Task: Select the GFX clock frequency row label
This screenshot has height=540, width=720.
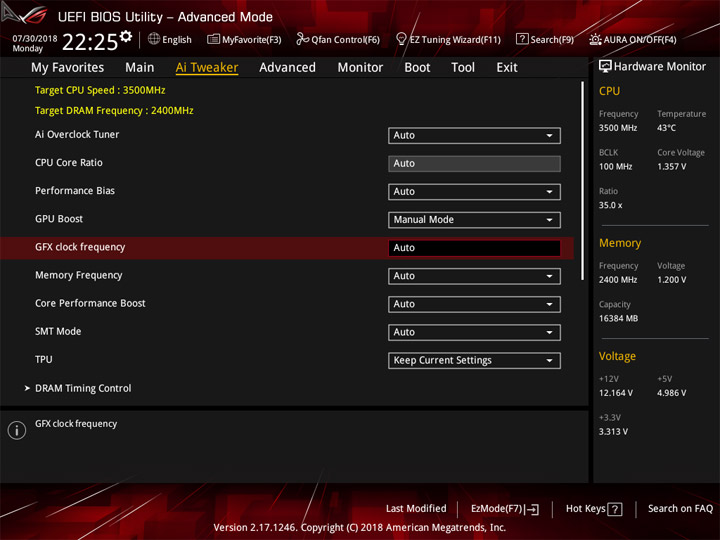Action: click(80, 247)
